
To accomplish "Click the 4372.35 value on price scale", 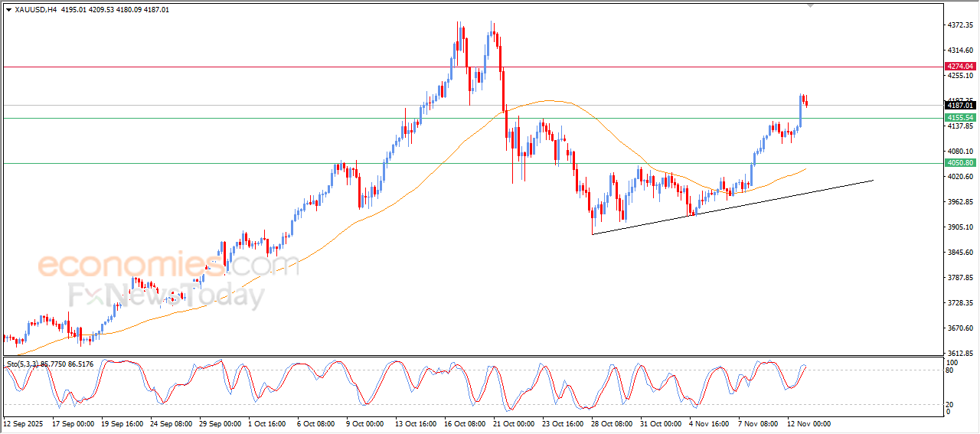I will 959,25.
